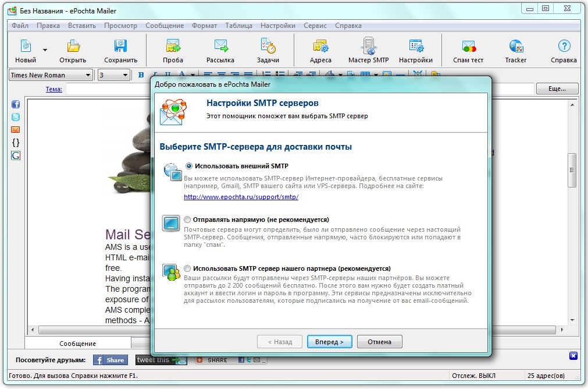Click the Справка help icon
588x389 pixels.
[x=564, y=46]
